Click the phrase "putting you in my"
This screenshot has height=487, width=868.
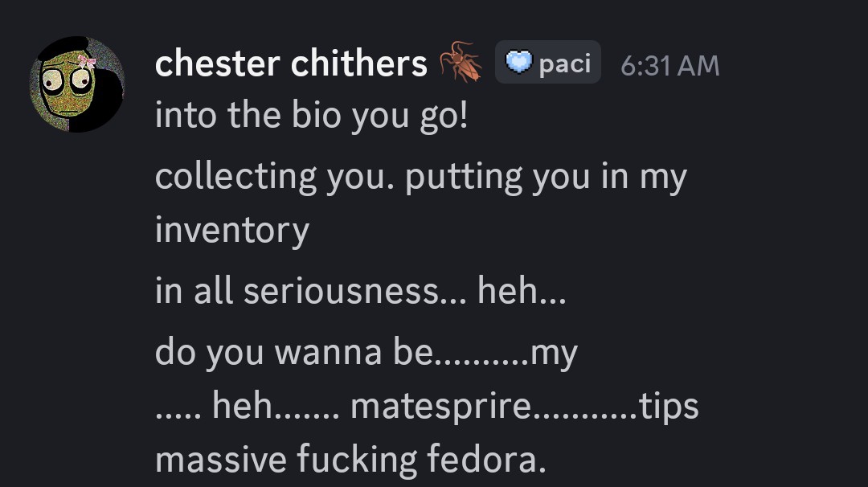point(546,177)
